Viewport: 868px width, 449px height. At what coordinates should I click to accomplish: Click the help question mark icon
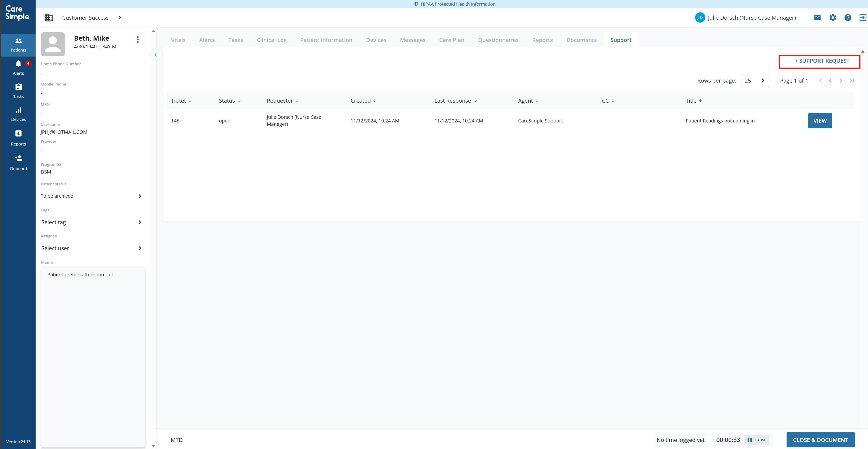pyautogui.click(x=848, y=18)
